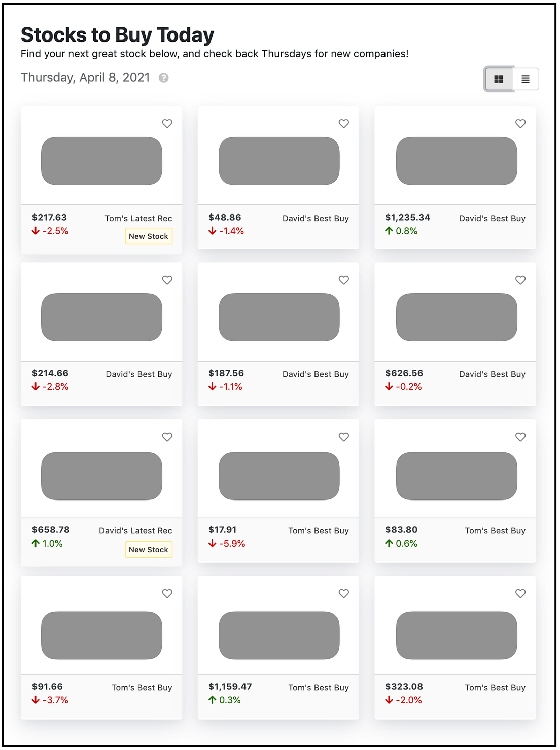Viewport: 560px width, 750px height.
Task: Open the $1,159.47 stock card thumbnail
Action: point(278,635)
